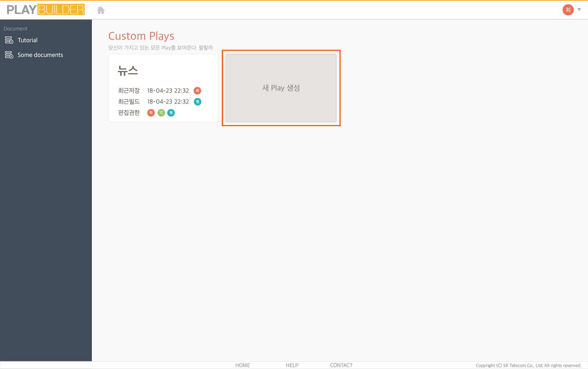Click the 최근저장 timestamp on the 뉴스 card
The width and height of the screenshot is (588, 369).
pyautogui.click(x=168, y=91)
